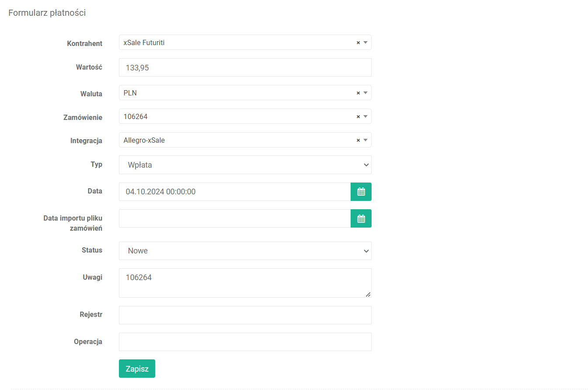The height and width of the screenshot is (390, 588).
Task: Focus the empty Data importu pliku field
Action: point(234,218)
